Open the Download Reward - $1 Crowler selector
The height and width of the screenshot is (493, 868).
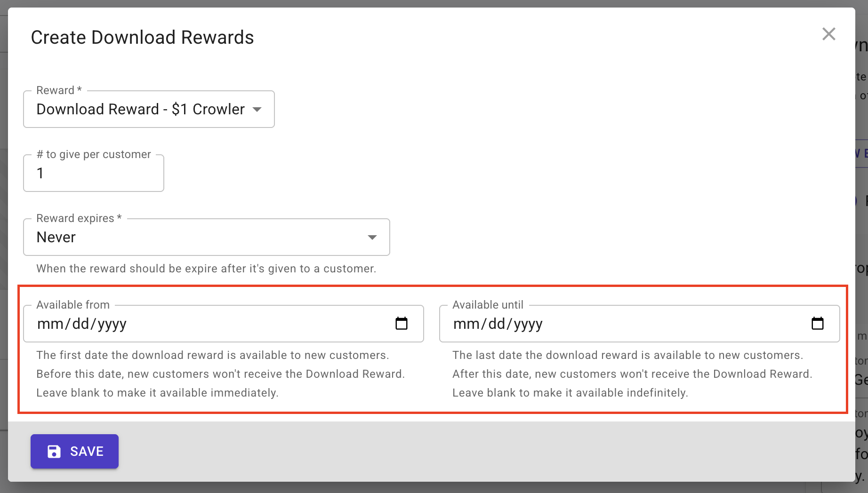(140, 110)
